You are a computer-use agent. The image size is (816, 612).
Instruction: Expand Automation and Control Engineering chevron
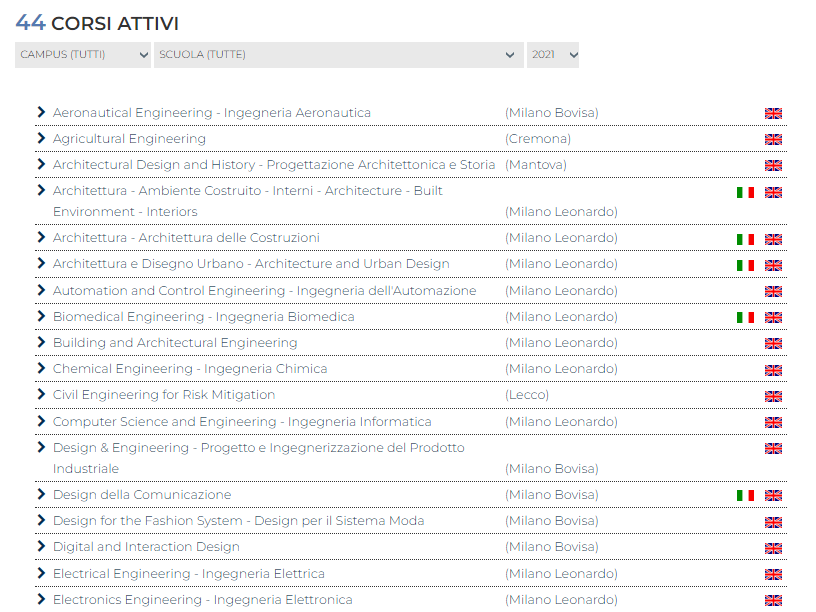42,290
